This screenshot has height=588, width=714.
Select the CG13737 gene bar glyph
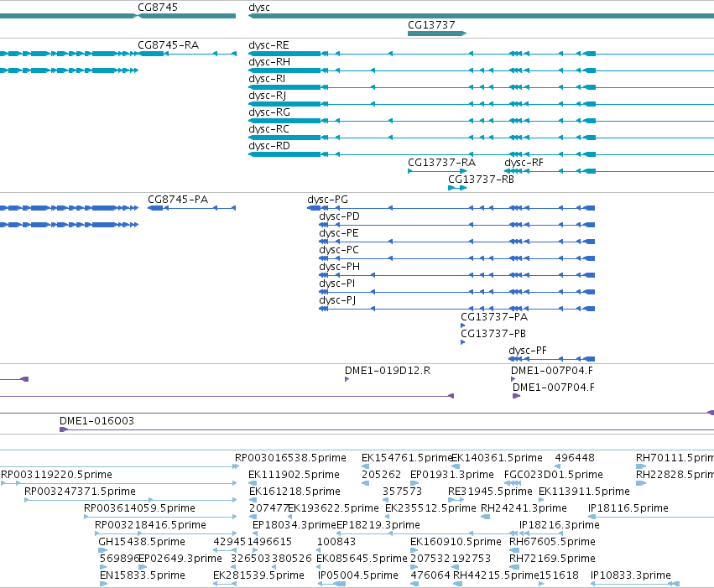[437, 34]
